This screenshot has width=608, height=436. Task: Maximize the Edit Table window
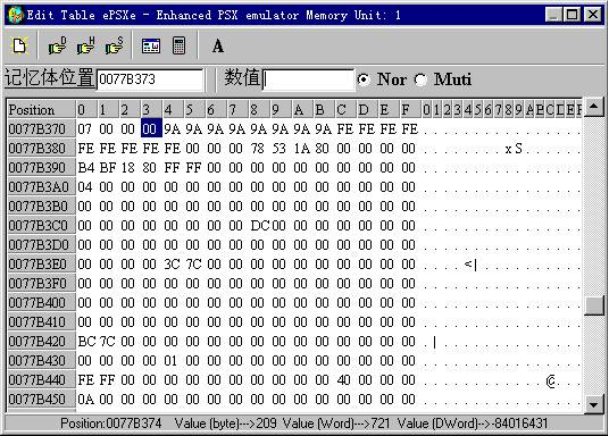pyautogui.click(x=573, y=15)
